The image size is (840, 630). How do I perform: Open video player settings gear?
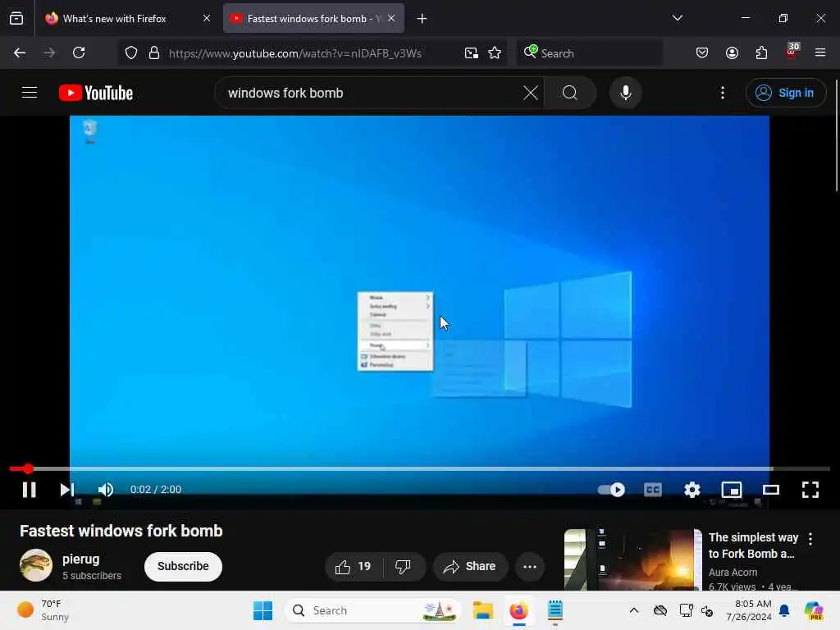click(692, 490)
